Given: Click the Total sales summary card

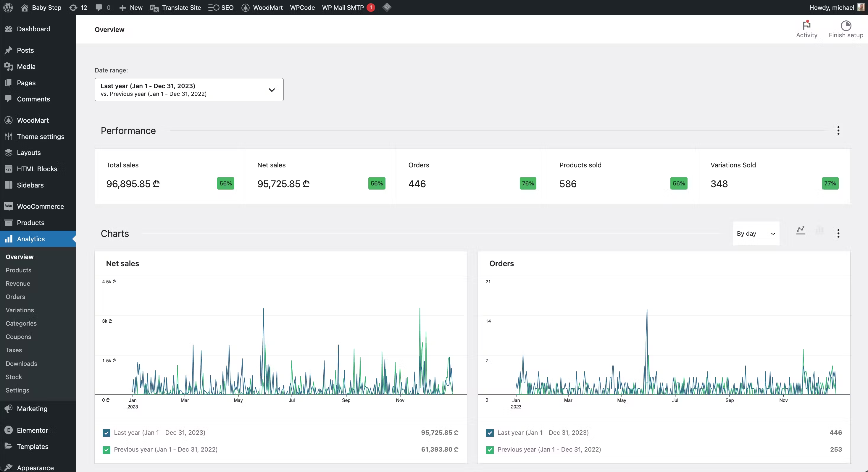Looking at the screenshot, I should pos(170,176).
